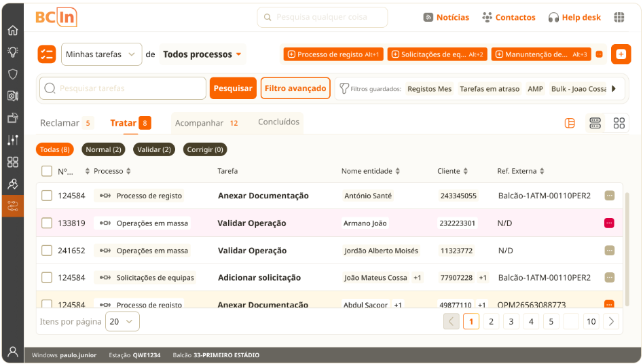
Task: Filter by Normal (2) chip
Action: coord(103,149)
